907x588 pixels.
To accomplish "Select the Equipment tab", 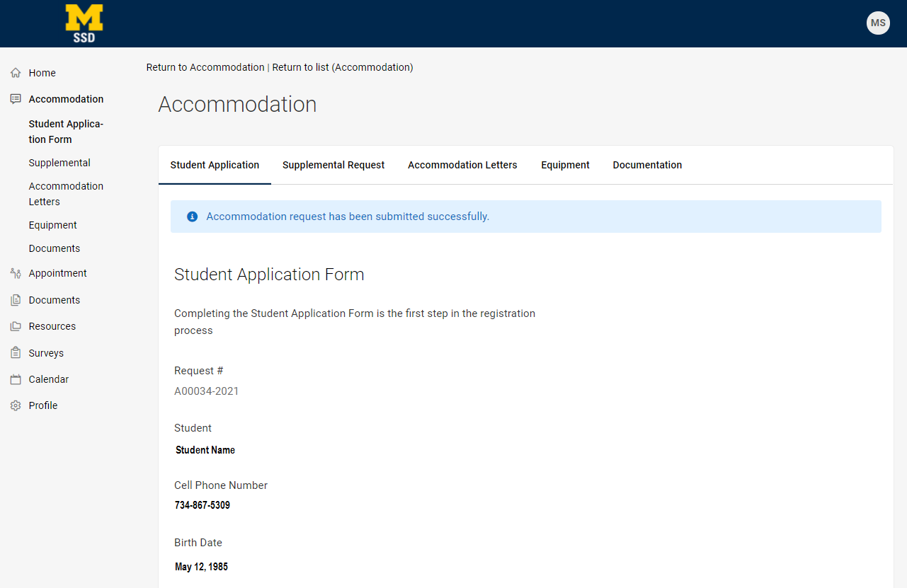I will pyautogui.click(x=565, y=165).
